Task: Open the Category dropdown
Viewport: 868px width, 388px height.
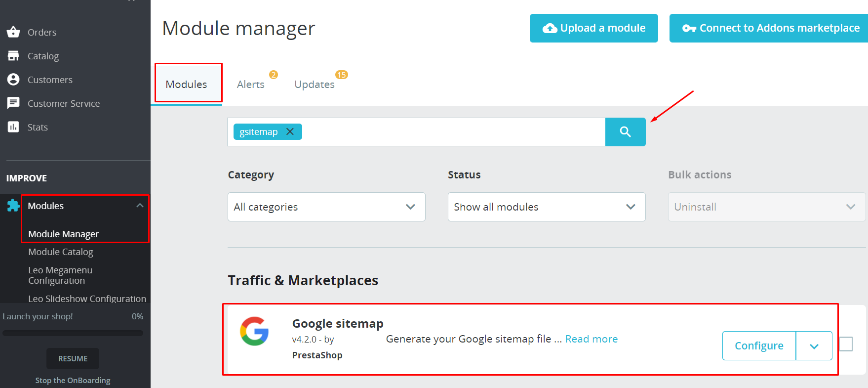Action: pos(326,207)
